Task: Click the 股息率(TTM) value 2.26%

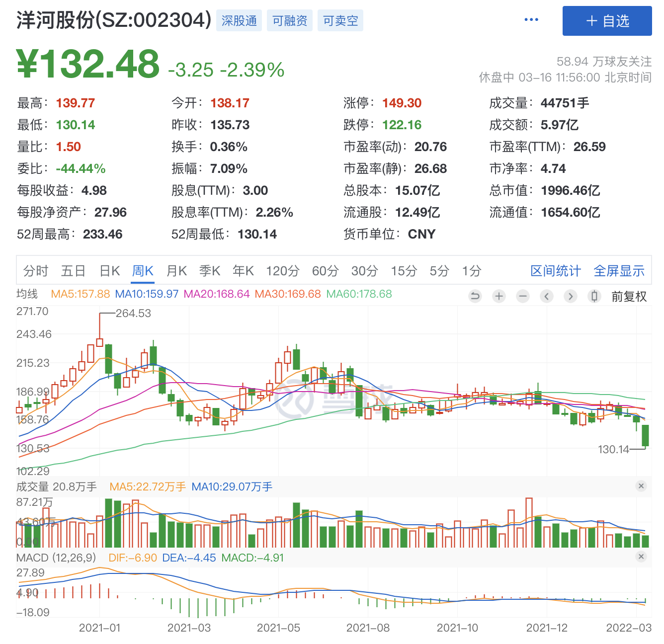Action: pyautogui.click(x=274, y=212)
